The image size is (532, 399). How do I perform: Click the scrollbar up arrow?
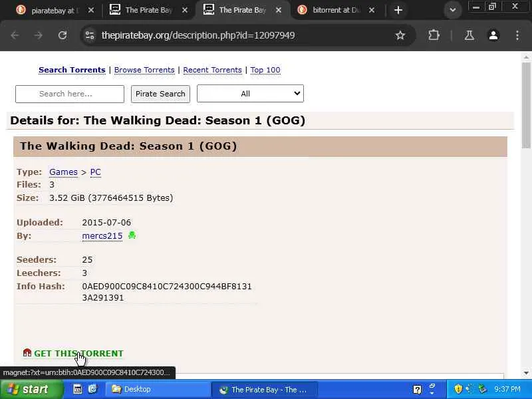coord(526,57)
